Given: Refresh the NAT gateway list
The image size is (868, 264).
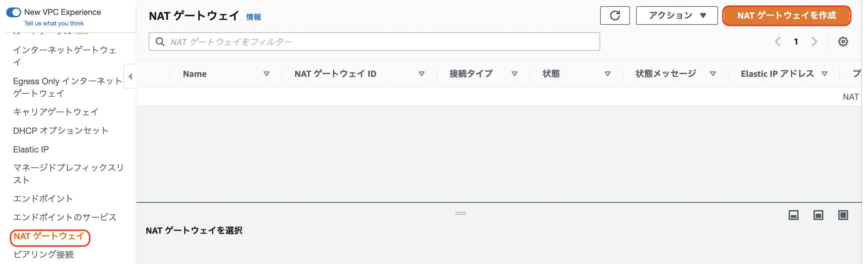Looking at the screenshot, I should [x=614, y=15].
